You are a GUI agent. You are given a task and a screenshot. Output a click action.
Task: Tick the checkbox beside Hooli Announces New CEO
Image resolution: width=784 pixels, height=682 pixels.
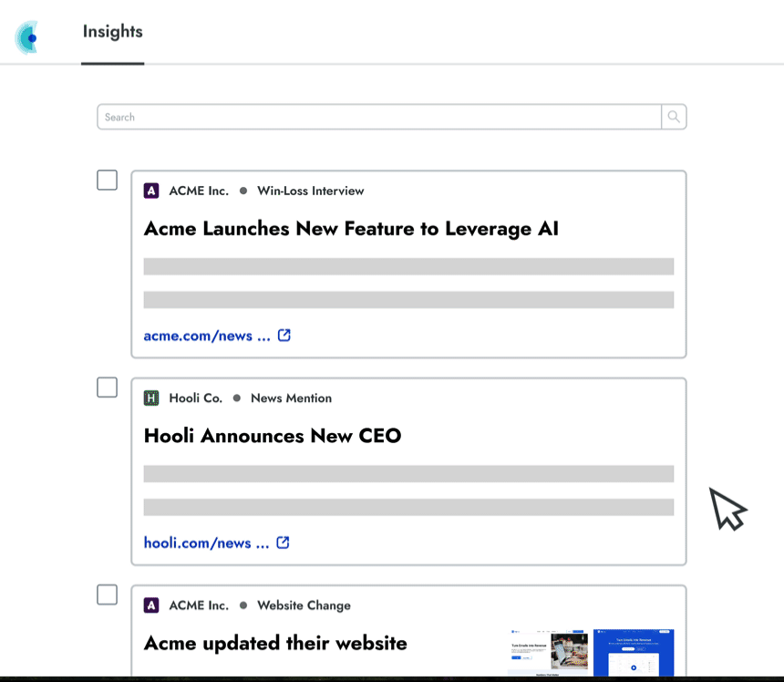(107, 387)
